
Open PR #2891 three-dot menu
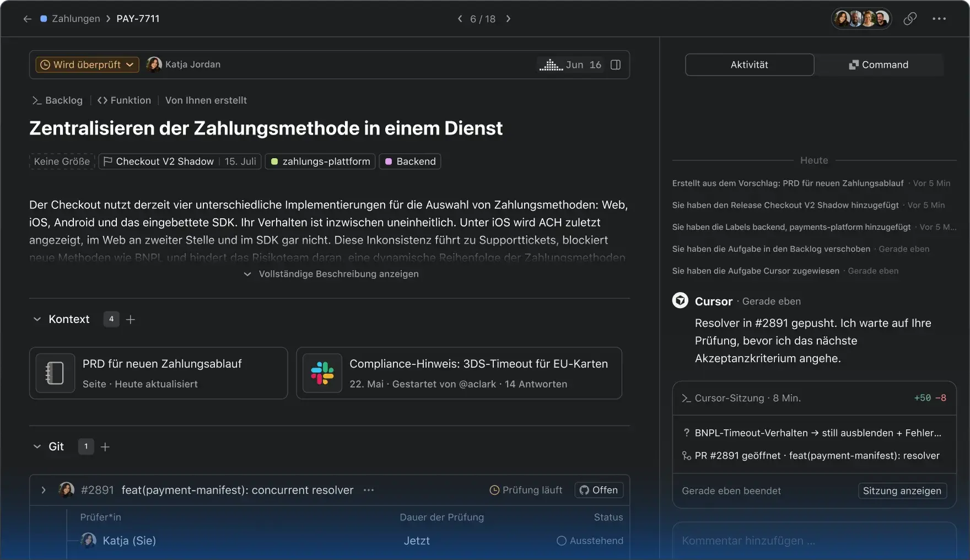pyautogui.click(x=369, y=490)
